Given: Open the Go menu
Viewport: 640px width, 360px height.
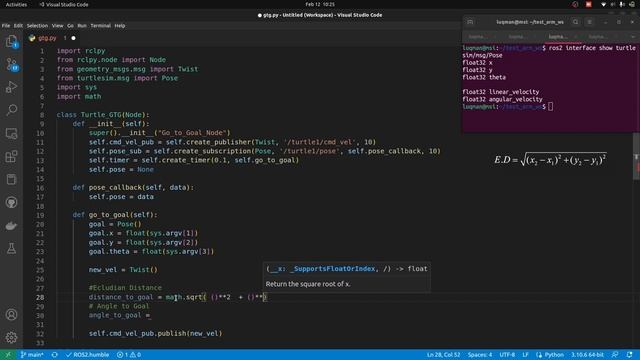Looking at the screenshot, I should [70, 26].
